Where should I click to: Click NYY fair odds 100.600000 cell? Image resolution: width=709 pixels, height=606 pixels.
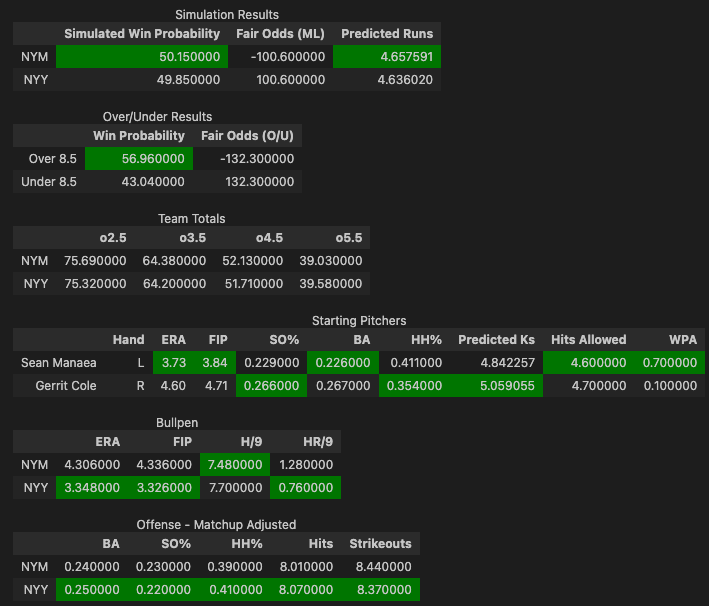coord(280,80)
